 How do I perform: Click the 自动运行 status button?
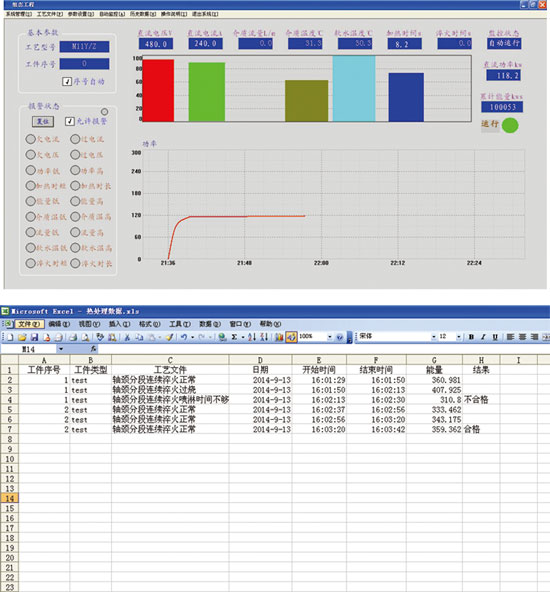[x=504, y=43]
